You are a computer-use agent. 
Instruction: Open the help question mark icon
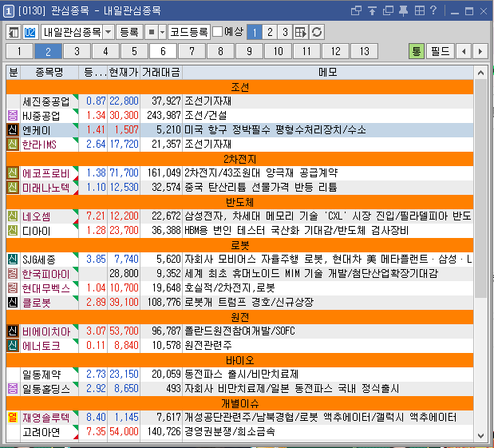click(433, 10)
